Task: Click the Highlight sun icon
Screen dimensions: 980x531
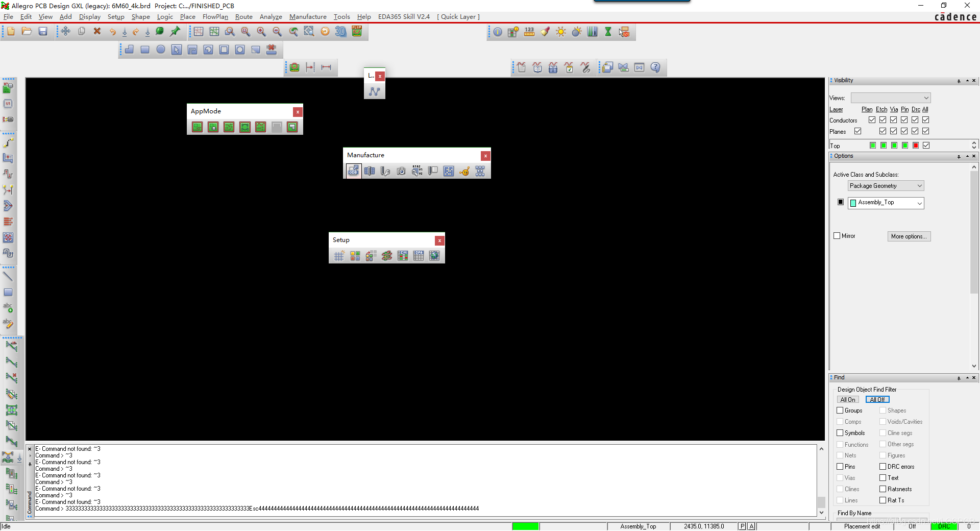Action: (561, 32)
